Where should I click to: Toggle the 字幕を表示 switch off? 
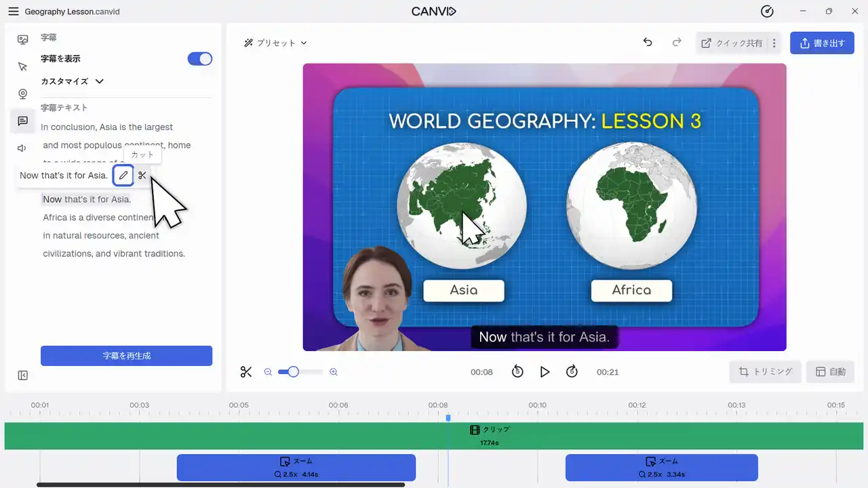tap(200, 59)
